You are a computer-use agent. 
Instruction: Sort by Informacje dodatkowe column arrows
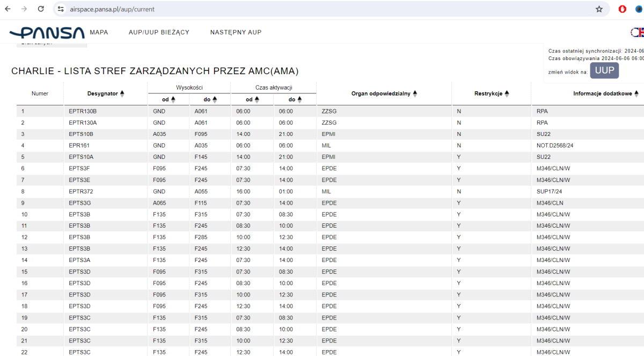click(636, 93)
